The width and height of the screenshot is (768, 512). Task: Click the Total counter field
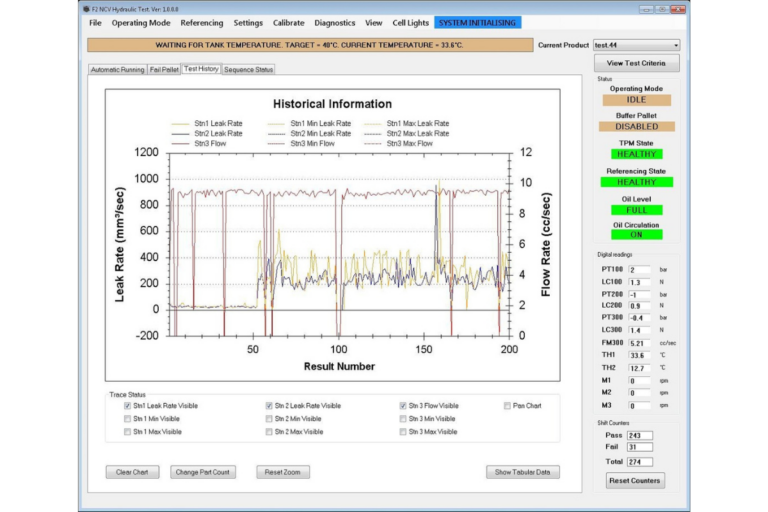640,462
